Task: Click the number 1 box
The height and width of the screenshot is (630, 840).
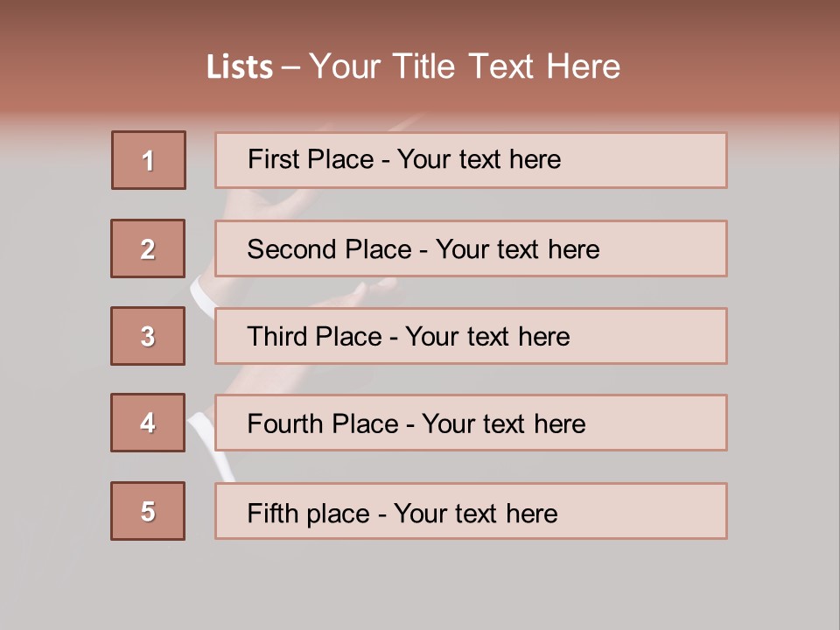Action: click(148, 160)
